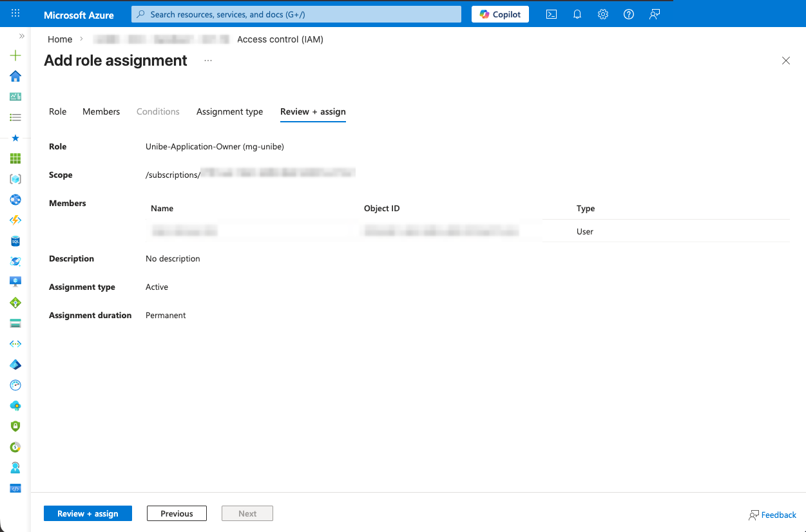Image resolution: width=806 pixels, height=532 pixels.
Task: Open the ellipsis menu beside Add role assignment
Action: pyautogui.click(x=207, y=61)
